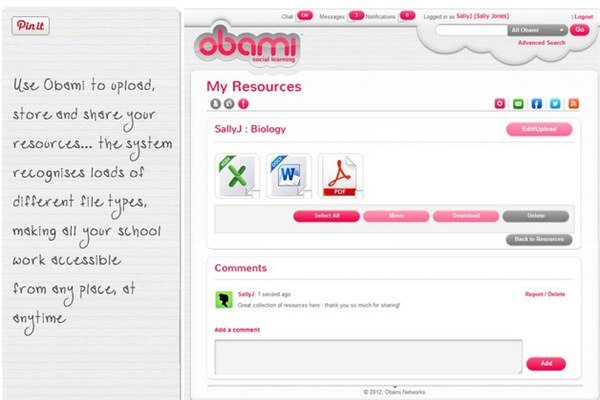Click the Advanced Search link

coord(541,43)
